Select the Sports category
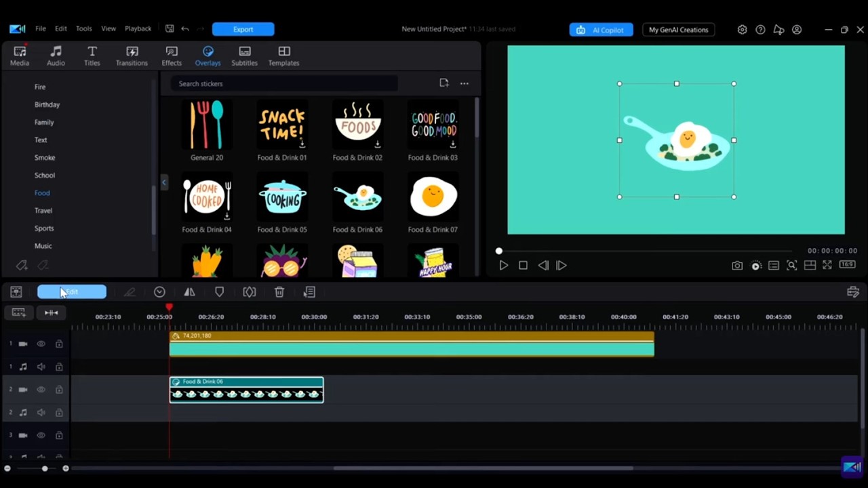868x488 pixels. (x=44, y=228)
